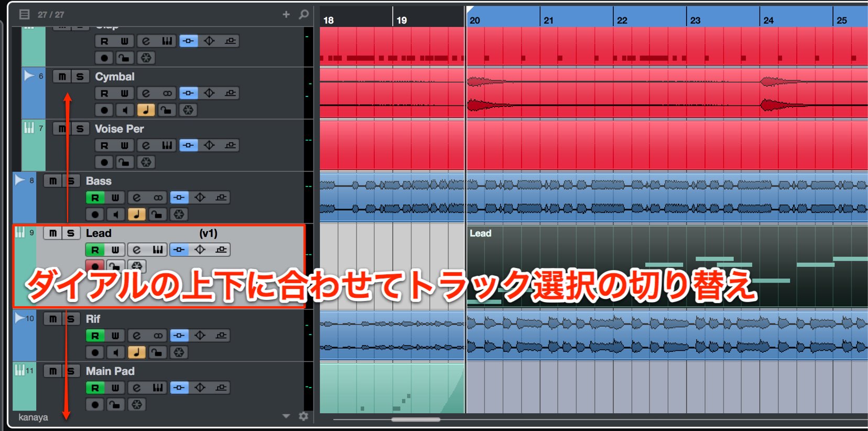The image size is (868, 431).
Task: Solo the Cymbal track
Action: coord(80,77)
